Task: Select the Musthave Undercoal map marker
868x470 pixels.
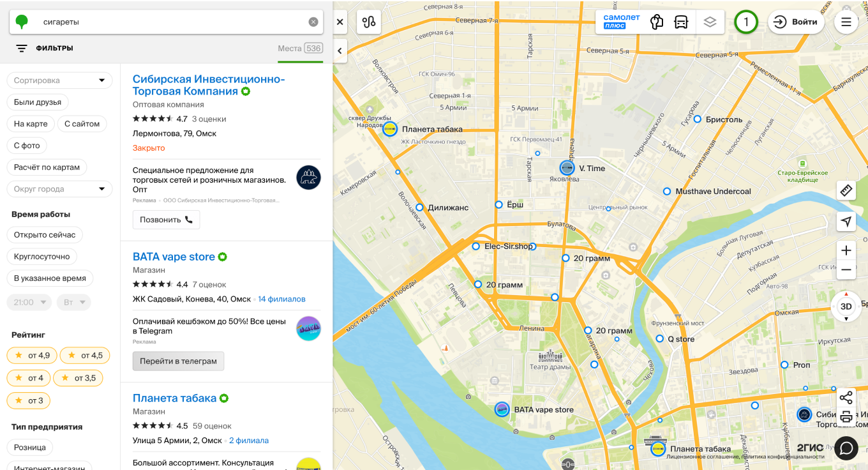Action: pyautogui.click(x=667, y=192)
